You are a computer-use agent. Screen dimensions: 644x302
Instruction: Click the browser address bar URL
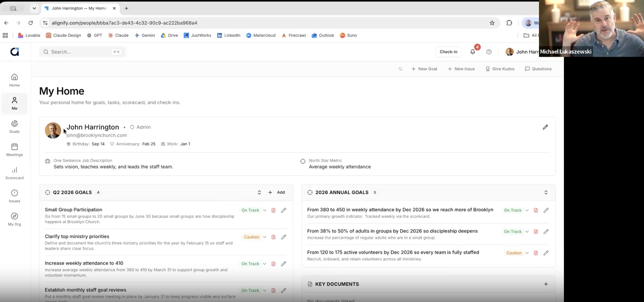[125, 23]
